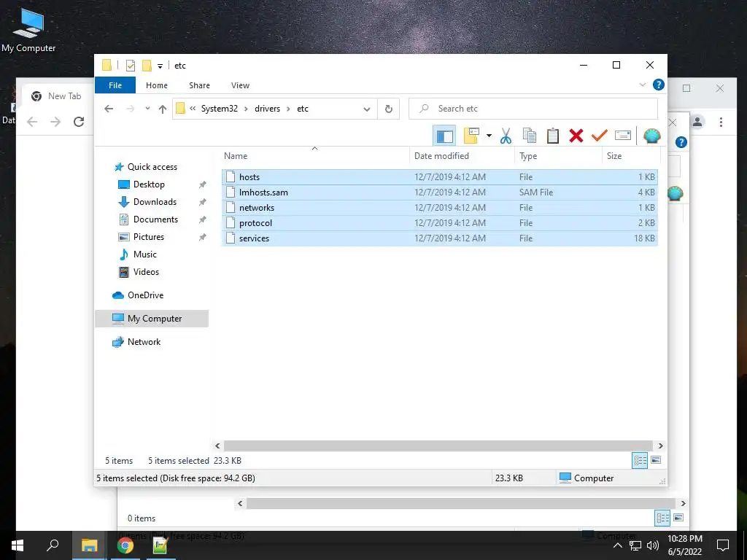747x560 pixels.
Task: Open Documents in the navigation pane
Action: coord(148,219)
